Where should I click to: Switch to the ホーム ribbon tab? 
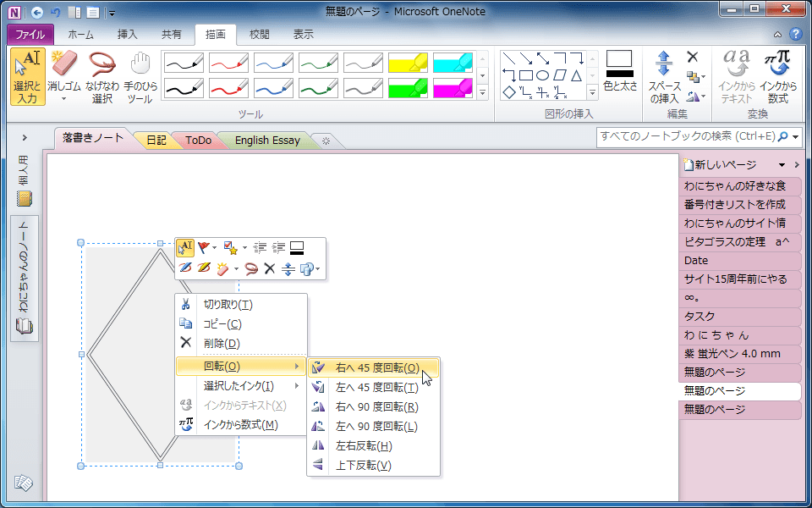tap(81, 35)
